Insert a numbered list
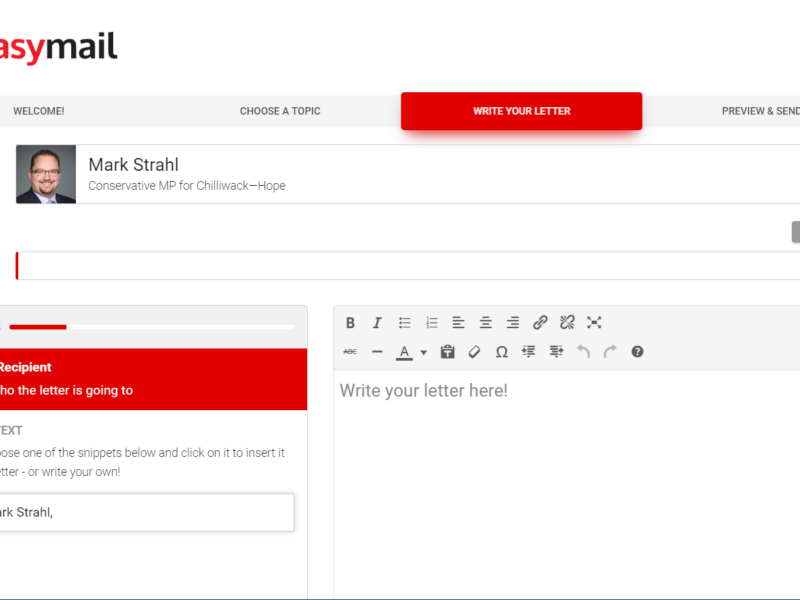This screenshot has width=800, height=600. click(432, 323)
